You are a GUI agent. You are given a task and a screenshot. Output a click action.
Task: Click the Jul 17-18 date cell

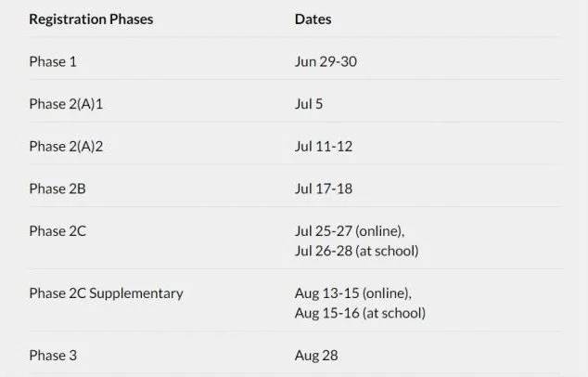click(x=324, y=188)
